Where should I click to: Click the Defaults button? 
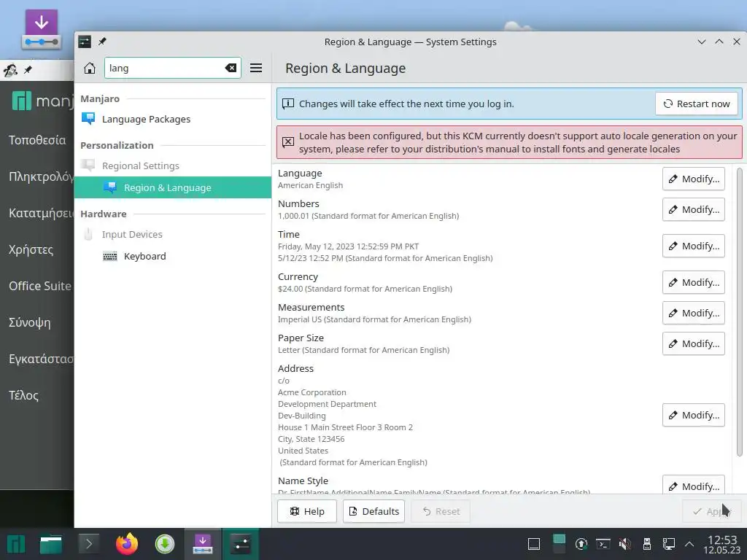pyautogui.click(x=374, y=511)
